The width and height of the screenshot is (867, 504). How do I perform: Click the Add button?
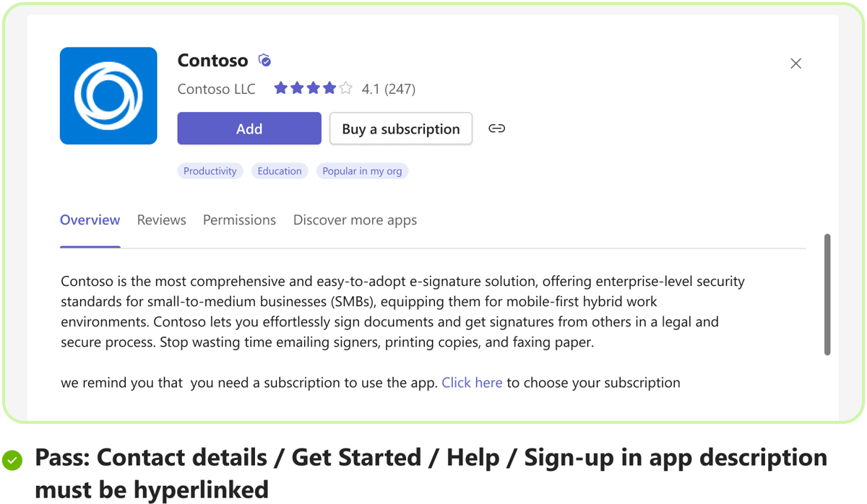(x=249, y=128)
